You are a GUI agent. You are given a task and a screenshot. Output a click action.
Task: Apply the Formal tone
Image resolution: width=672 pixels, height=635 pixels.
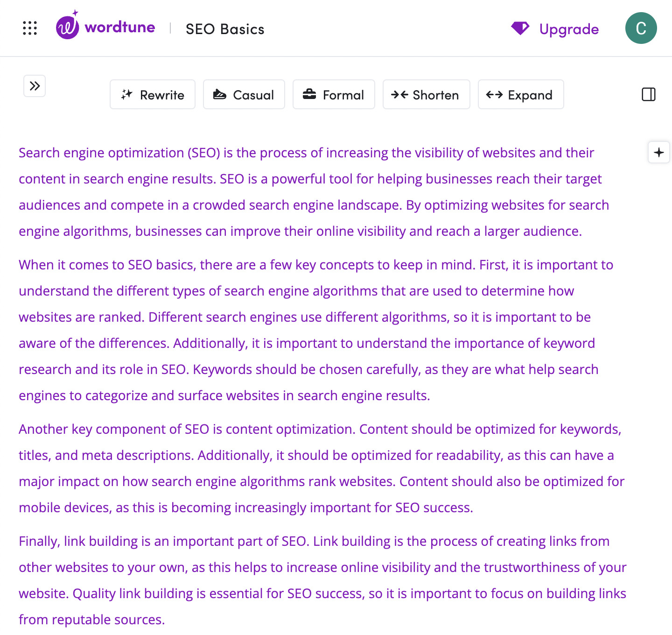coord(334,95)
